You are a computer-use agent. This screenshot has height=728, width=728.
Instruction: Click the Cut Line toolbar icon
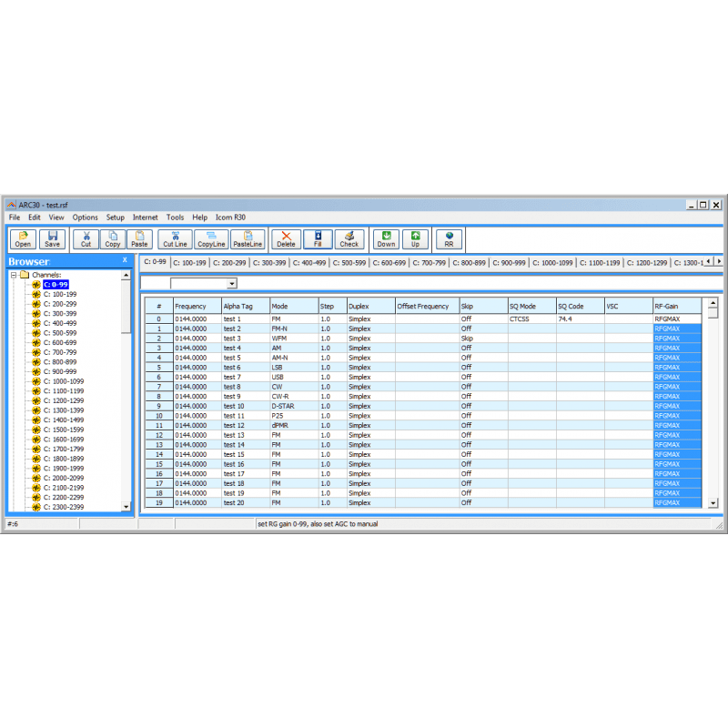pos(175,239)
